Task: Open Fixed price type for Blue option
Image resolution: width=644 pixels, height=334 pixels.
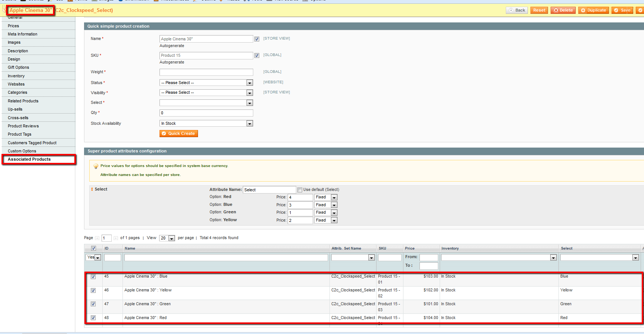Action: (326, 205)
